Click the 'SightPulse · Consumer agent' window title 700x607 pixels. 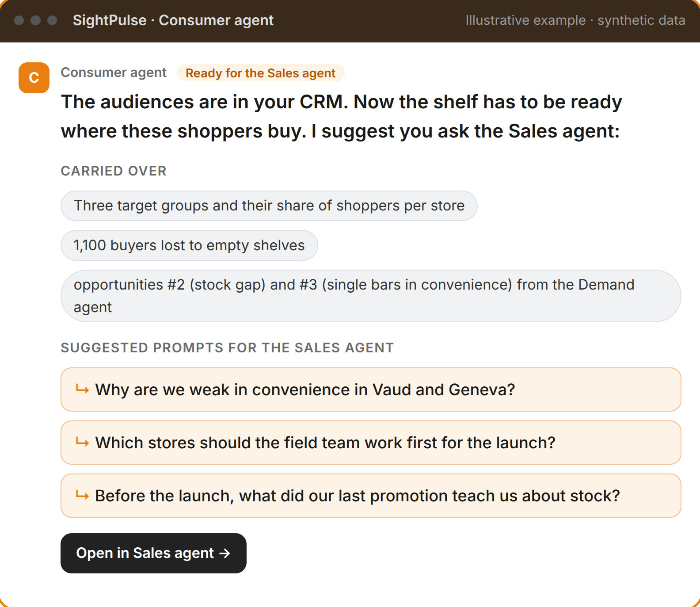click(173, 20)
